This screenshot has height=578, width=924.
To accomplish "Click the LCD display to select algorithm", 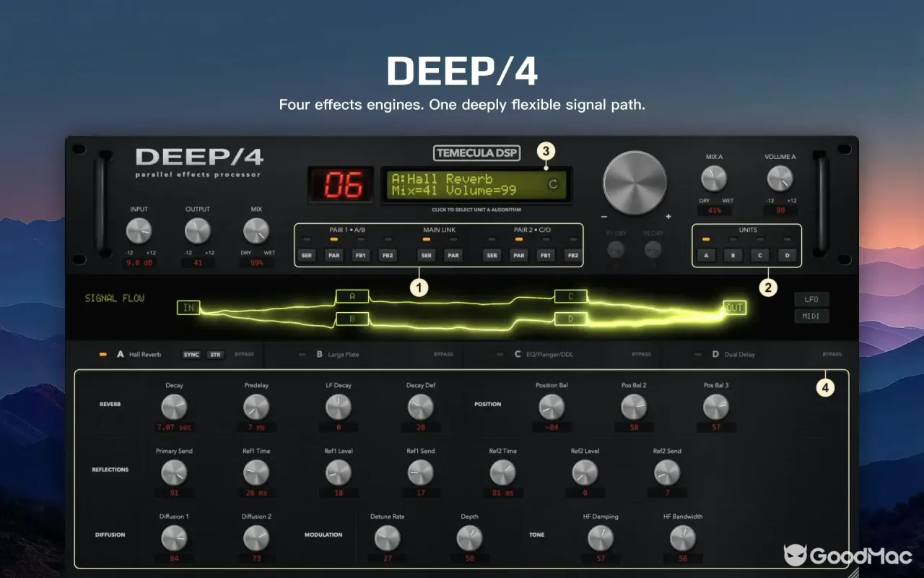I will [x=476, y=185].
